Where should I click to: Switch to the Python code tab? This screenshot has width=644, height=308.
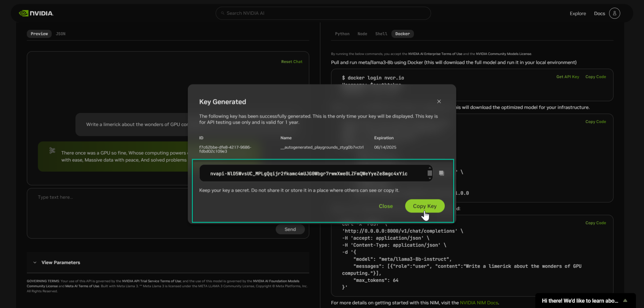pos(342,34)
